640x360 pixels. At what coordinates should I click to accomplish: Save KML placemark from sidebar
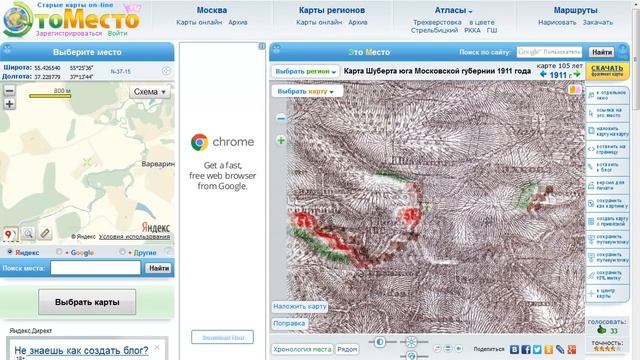click(x=607, y=276)
